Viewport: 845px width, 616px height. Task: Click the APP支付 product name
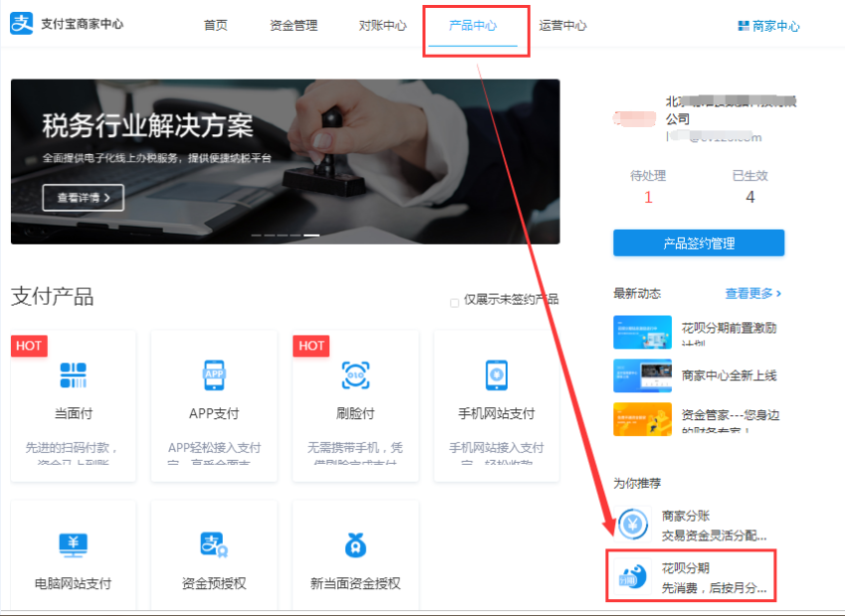pos(214,413)
